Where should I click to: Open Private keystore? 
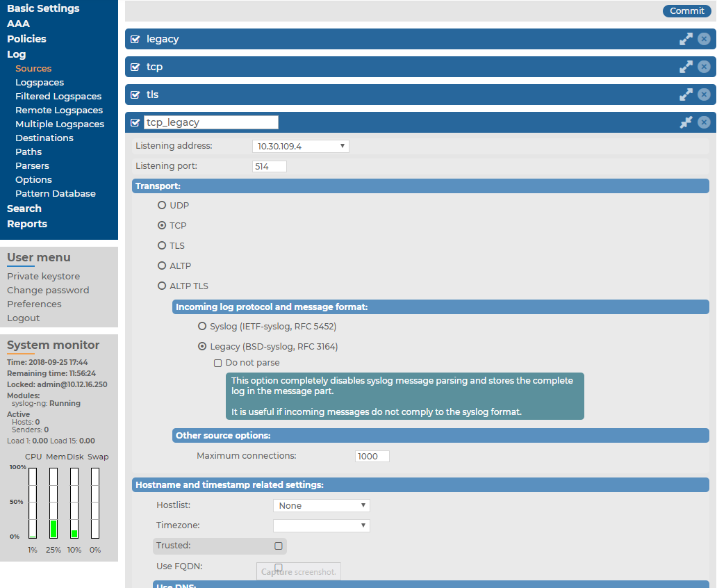pos(44,277)
